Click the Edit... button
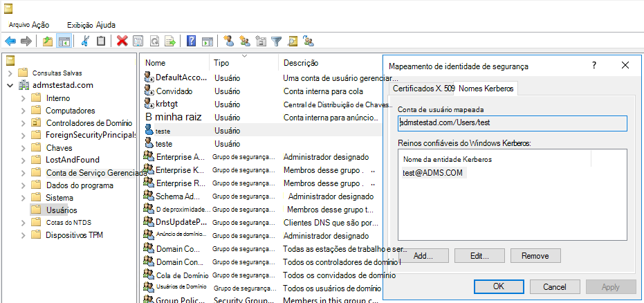Viewport: 644px width, 303px height. coord(479,256)
